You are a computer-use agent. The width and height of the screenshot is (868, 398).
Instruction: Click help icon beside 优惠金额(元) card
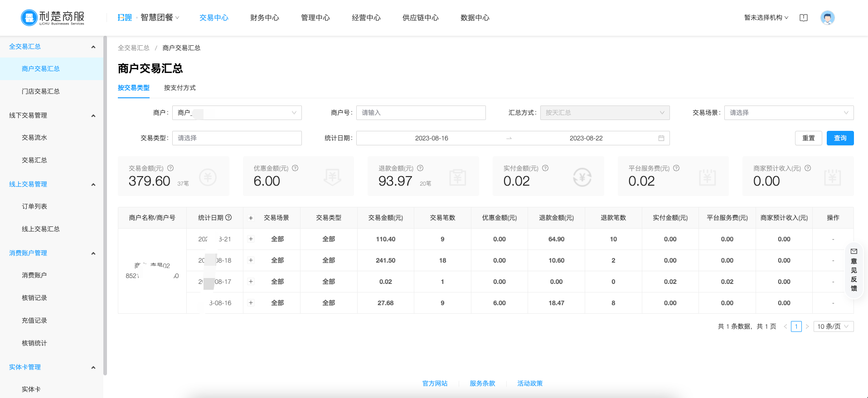[x=295, y=168]
